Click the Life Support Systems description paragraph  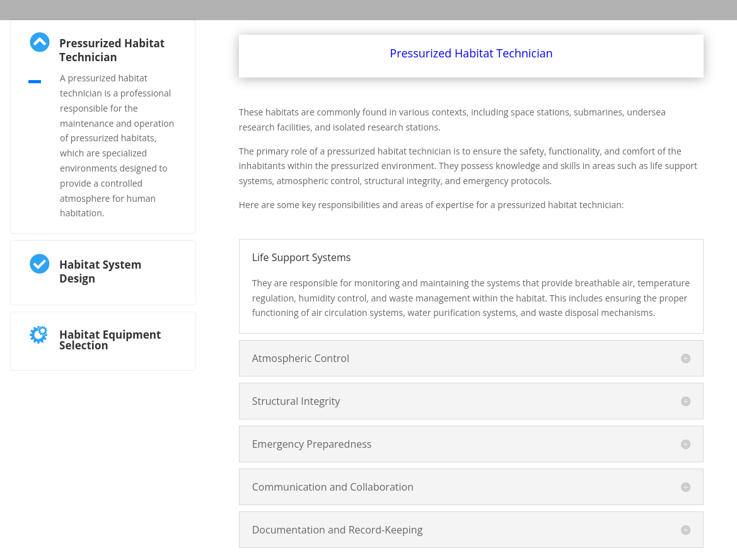470,298
